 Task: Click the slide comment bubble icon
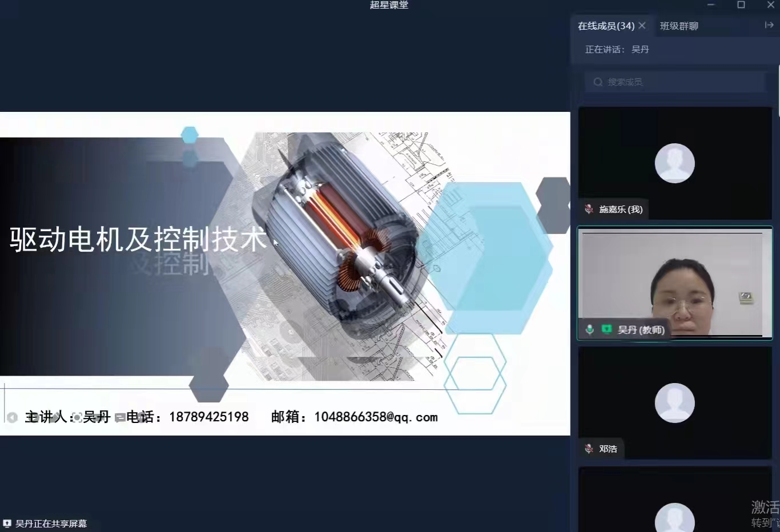click(120, 418)
